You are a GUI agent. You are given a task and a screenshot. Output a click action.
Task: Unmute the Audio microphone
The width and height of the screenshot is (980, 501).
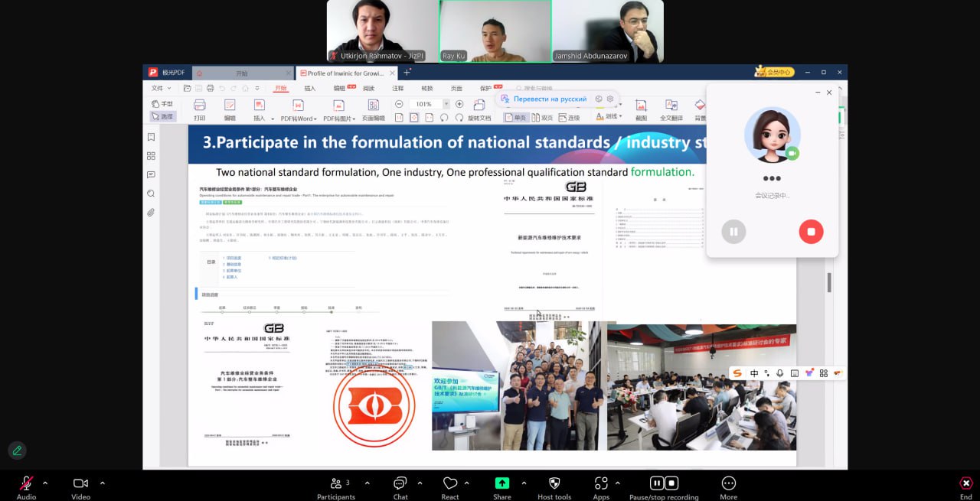pos(26,483)
